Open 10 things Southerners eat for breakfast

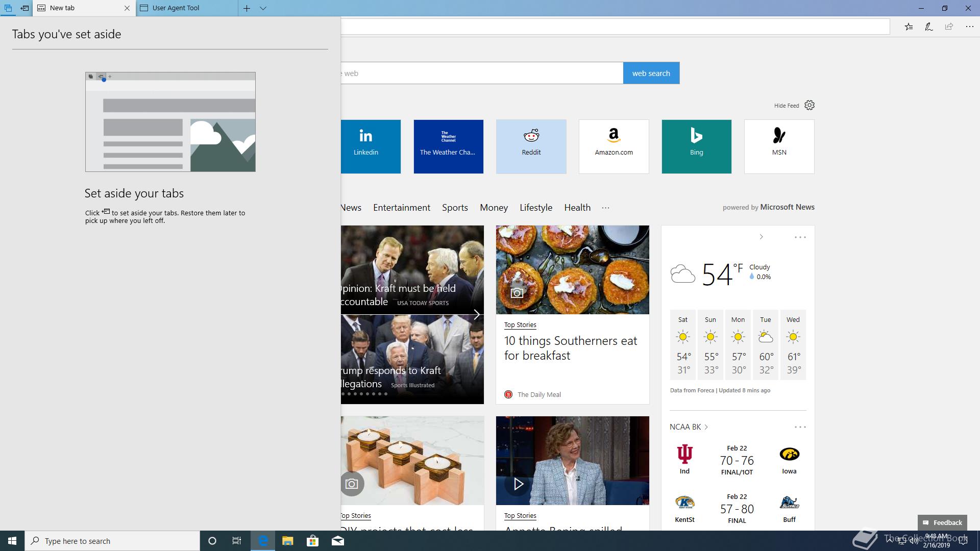[571, 348]
